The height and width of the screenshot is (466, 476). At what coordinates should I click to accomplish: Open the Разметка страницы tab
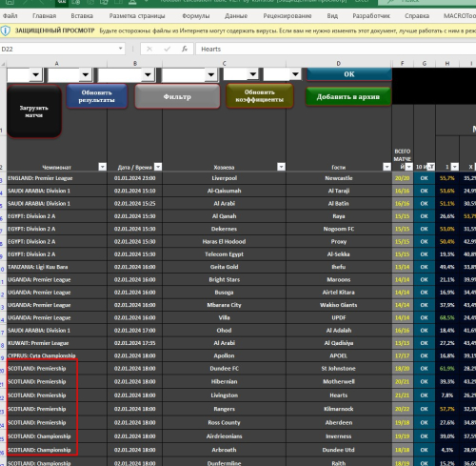[137, 15]
